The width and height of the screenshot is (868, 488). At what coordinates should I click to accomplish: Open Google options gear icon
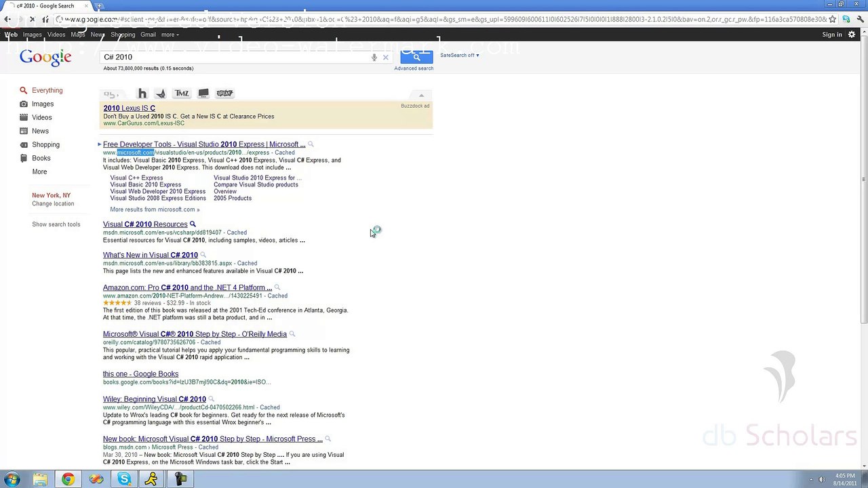(852, 35)
